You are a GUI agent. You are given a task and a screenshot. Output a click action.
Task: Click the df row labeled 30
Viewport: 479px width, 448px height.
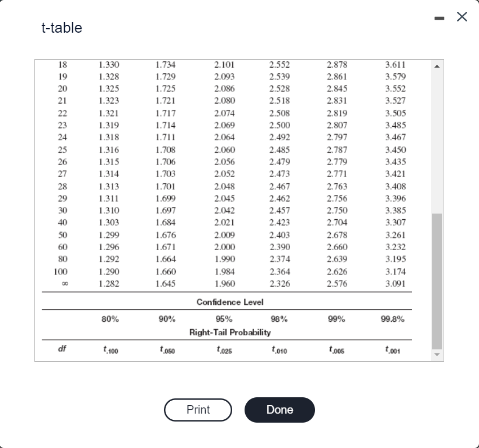tap(62, 211)
